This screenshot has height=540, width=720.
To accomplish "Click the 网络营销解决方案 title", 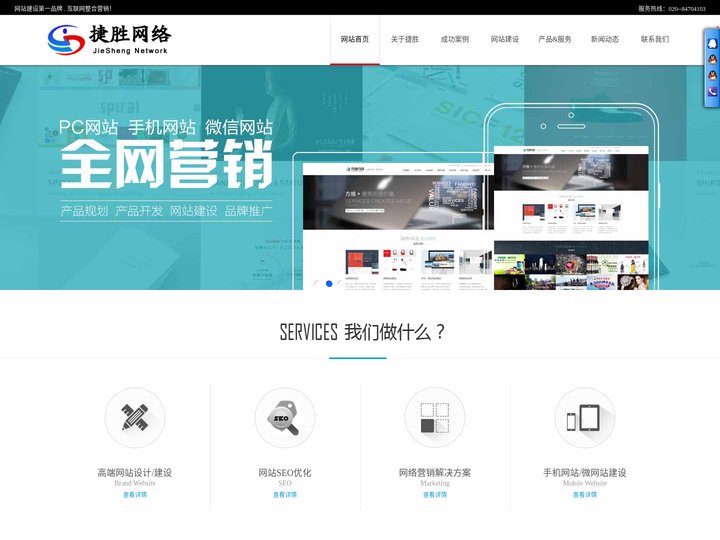I will click(x=435, y=472).
